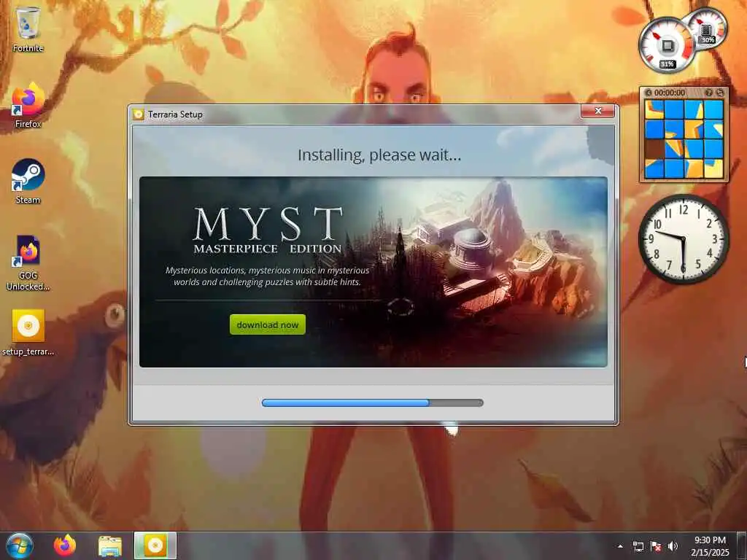Open the recycle bin icon labeled Fortnite

pyautogui.click(x=28, y=28)
